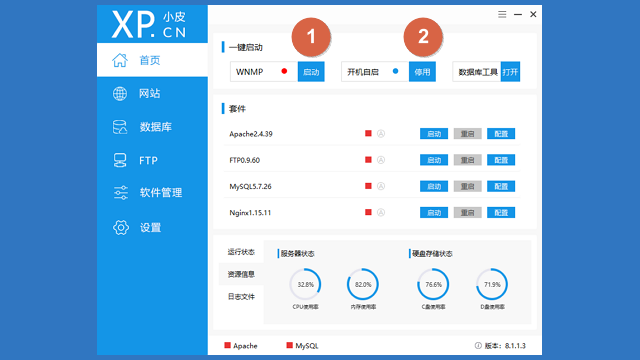
Task: Click red stopped indicator for Apache2.4.39
Action: point(368,133)
